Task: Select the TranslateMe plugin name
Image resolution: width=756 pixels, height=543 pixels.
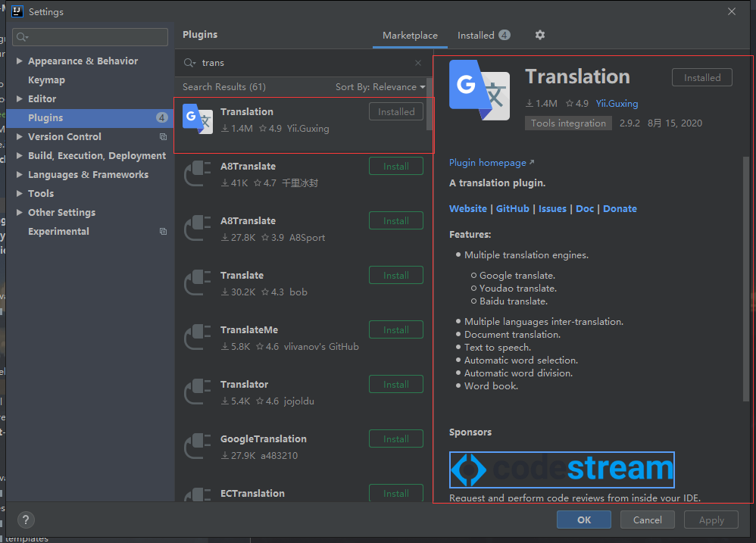Action: pyautogui.click(x=248, y=330)
